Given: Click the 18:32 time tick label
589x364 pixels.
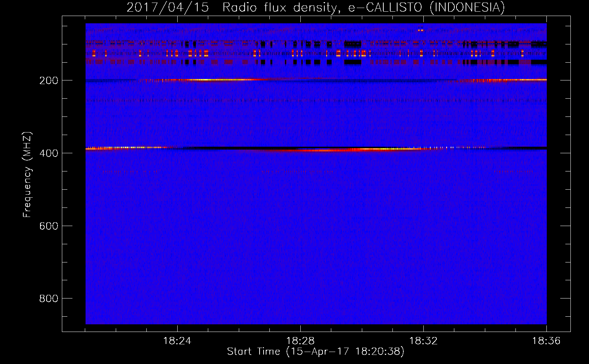Looking at the screenshot, I should coord(423,341).
